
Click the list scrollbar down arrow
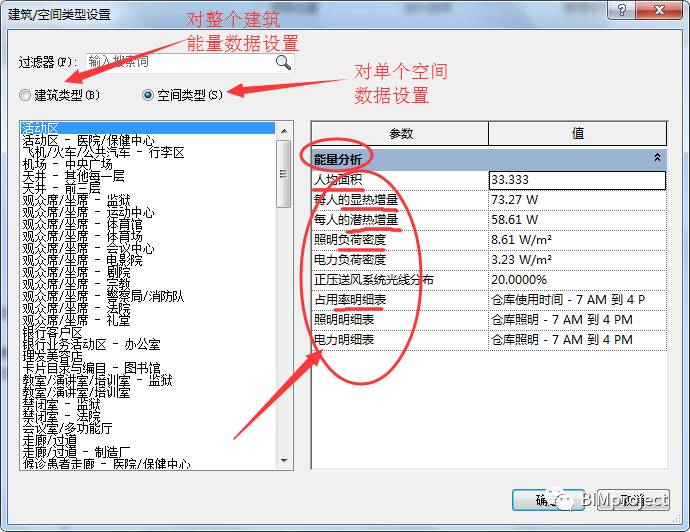coord(284,461)
